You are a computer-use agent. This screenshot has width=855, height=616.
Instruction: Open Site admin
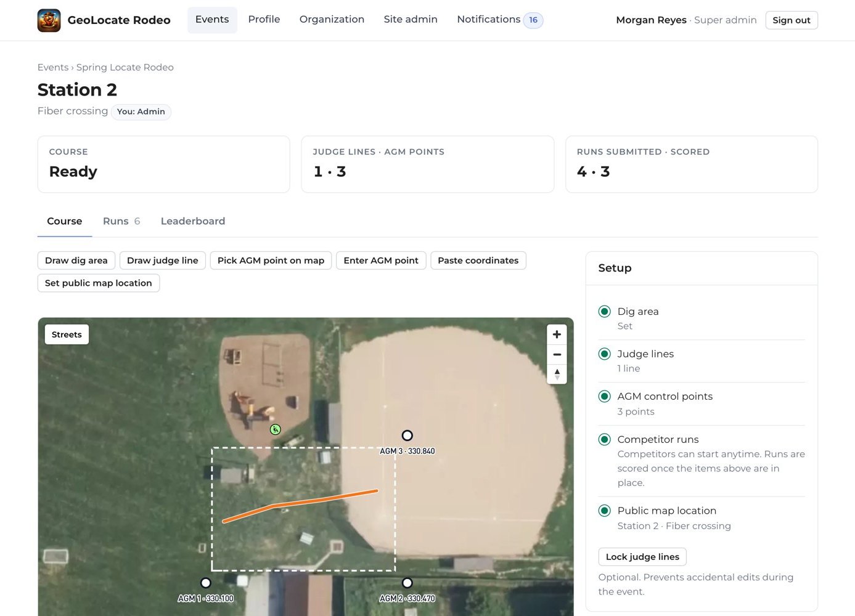click(x=411, y=20)
